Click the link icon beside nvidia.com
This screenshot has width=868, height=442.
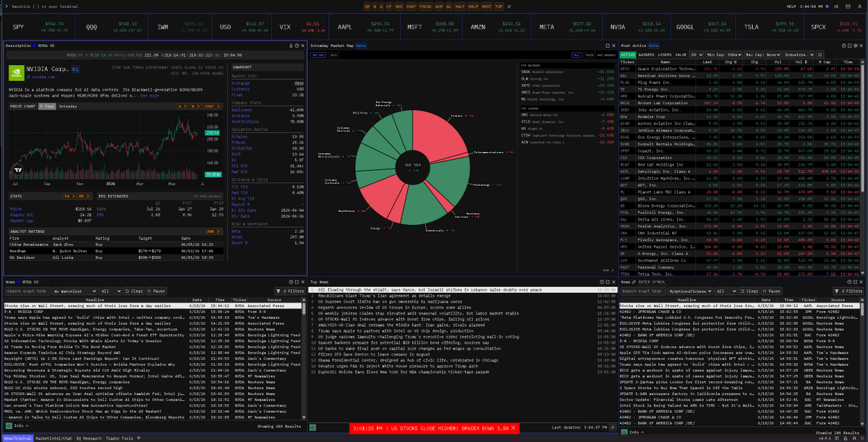click(28, 77)
